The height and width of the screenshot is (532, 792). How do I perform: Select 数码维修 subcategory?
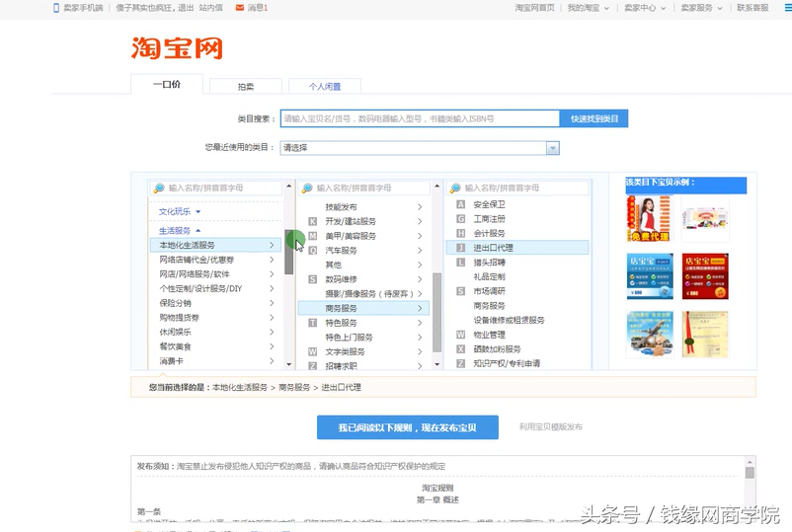coord(363,279)
